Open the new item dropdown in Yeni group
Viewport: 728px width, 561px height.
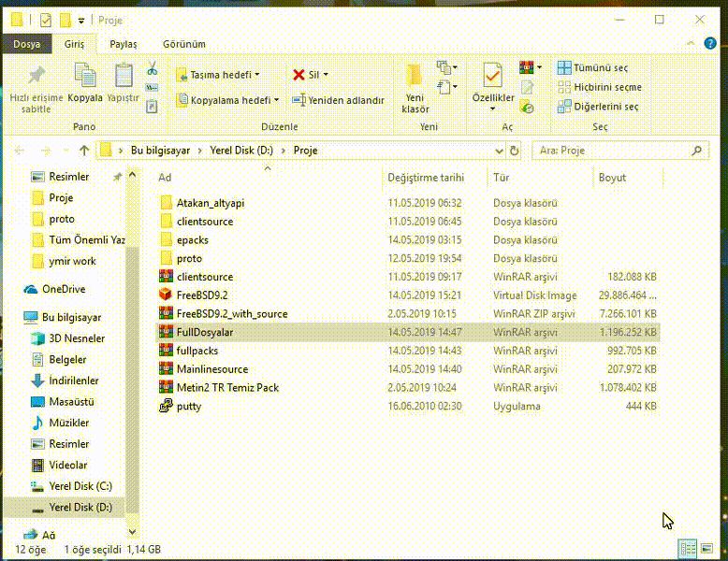pyautogui.click(x=446, y=68)
